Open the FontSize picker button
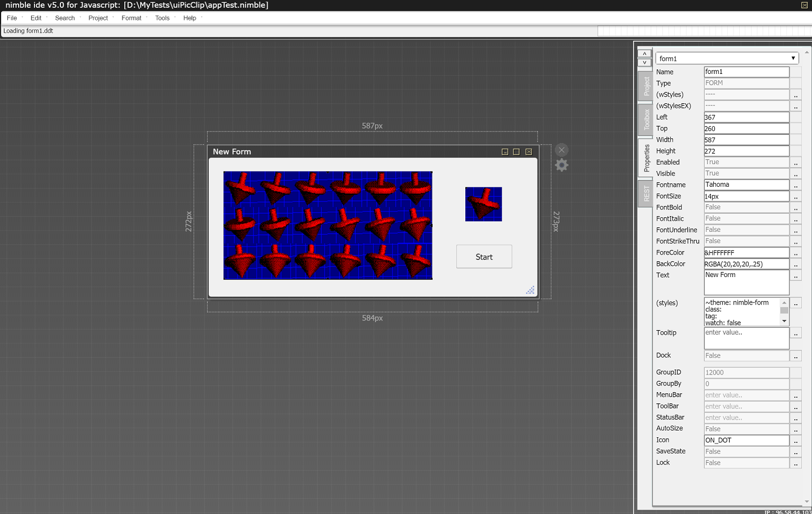 [796, 196]
